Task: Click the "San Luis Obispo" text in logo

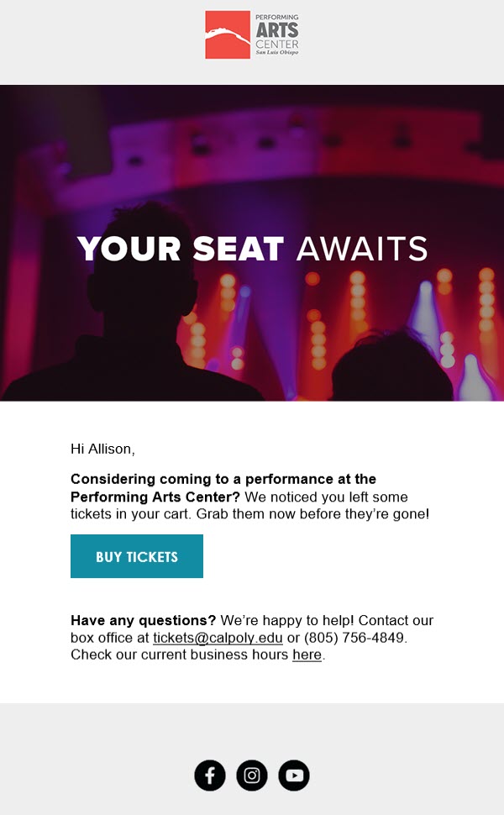Action: (276, 52)
